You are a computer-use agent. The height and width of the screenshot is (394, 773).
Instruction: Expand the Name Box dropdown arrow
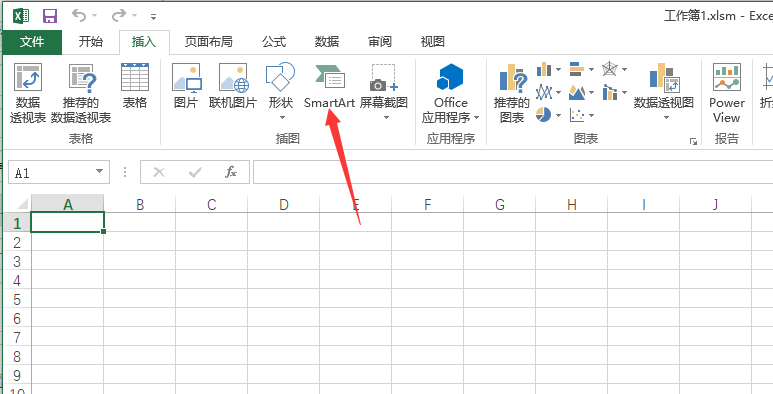point(100,172)
